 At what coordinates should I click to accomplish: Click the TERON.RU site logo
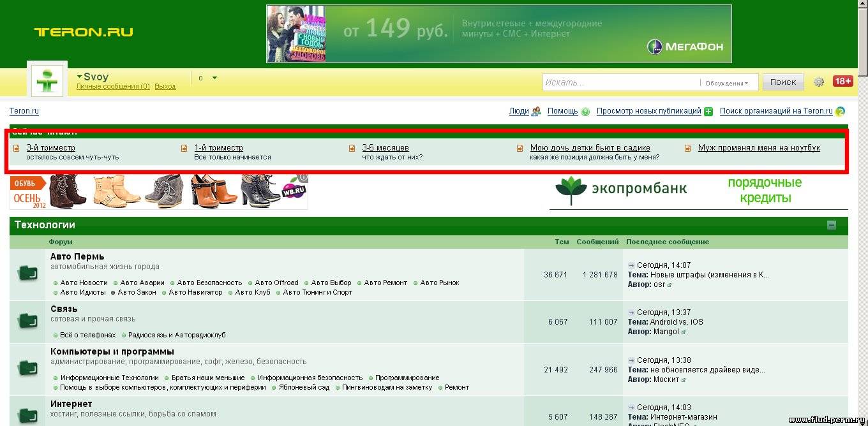coord(84,32)
